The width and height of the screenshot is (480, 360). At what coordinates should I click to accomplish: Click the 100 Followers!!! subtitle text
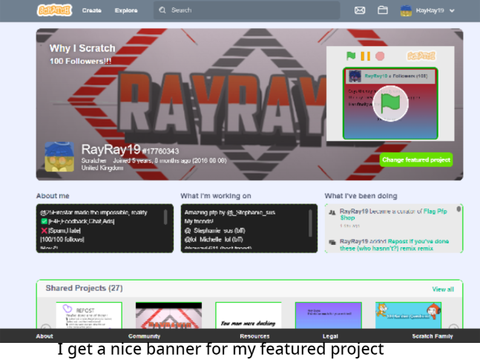[x=80, y=61]
